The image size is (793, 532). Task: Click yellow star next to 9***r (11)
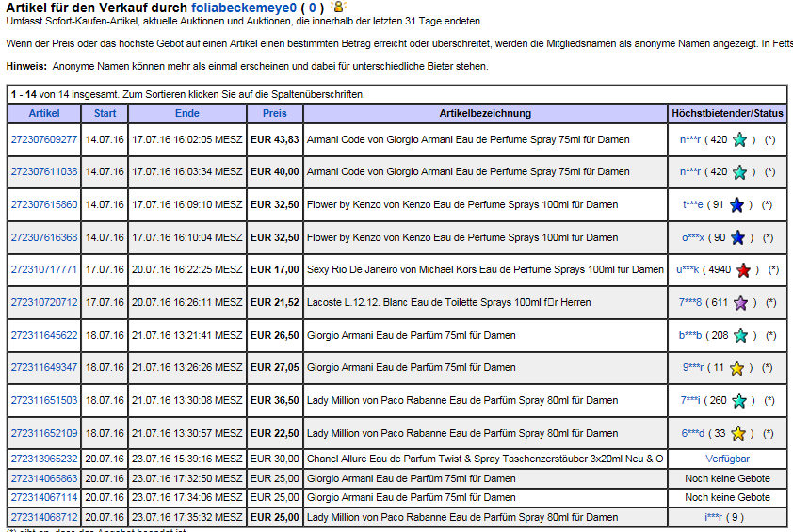point(736,368)
